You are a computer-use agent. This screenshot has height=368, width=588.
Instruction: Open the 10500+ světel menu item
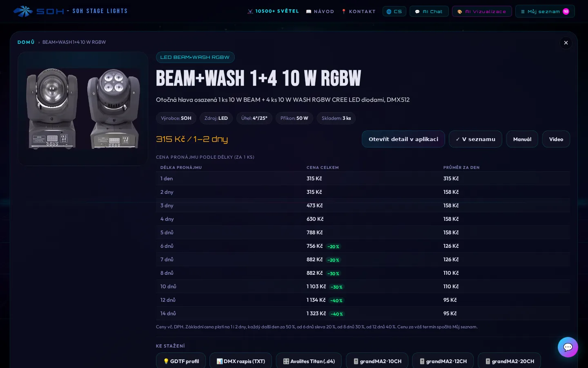(x=273, y=11)
